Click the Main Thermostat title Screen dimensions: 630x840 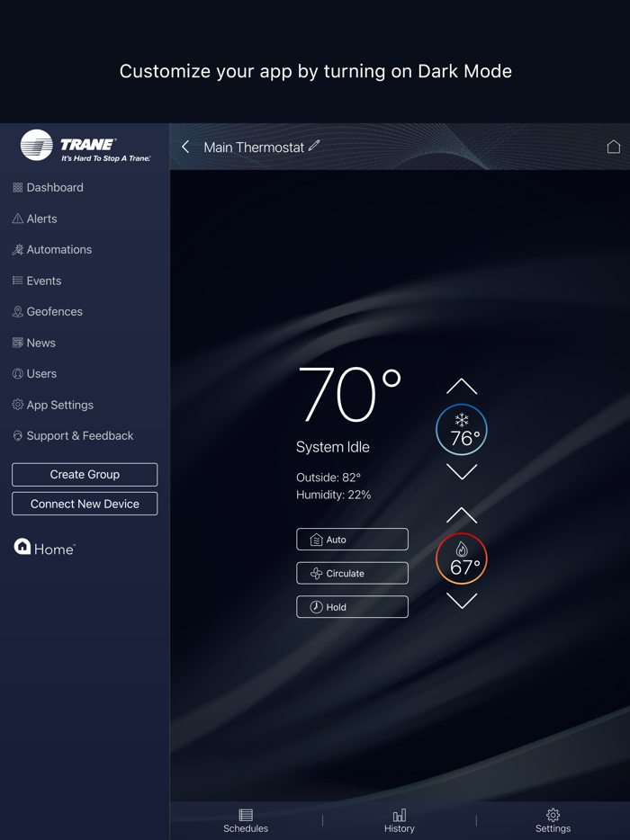click(254, 147)
